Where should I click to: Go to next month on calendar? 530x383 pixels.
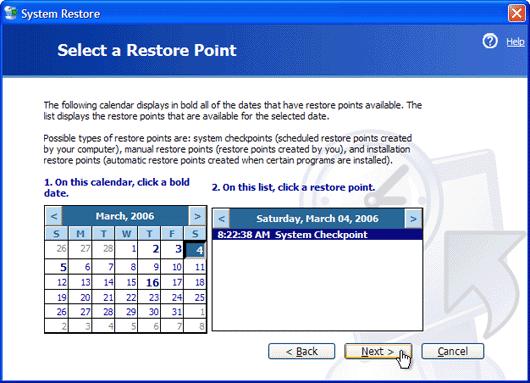pyautogui.click(x=197, y=216)
